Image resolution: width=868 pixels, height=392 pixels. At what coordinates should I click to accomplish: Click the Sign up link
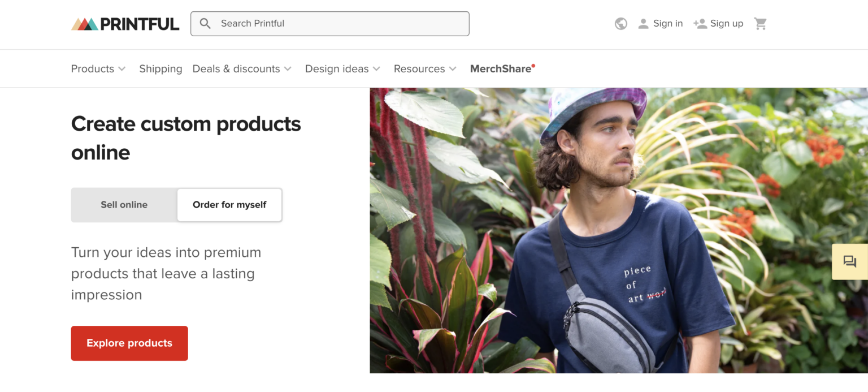click(x=726, y=23)
